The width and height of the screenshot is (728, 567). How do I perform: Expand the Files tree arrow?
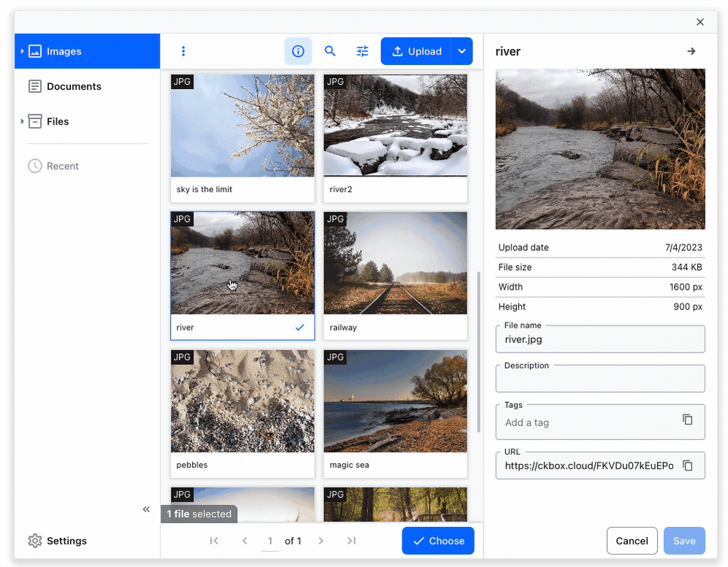[22, 121]
